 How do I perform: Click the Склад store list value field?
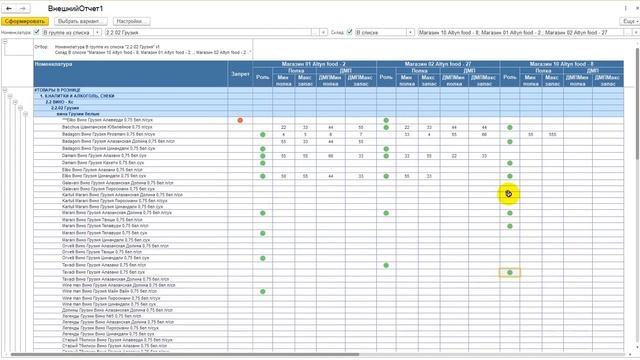tap(521, 32)
